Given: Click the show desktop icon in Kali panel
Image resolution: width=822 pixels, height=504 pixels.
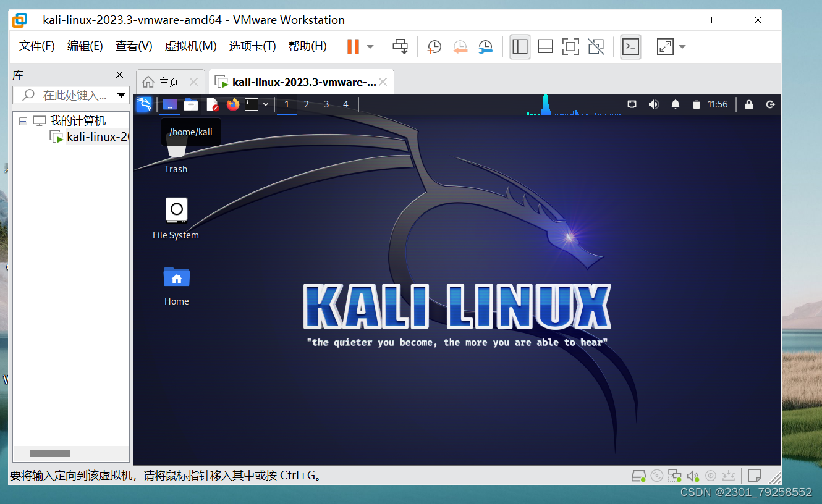Looking at the screenshot, I should pyautogui.click(x=170, y=104).
